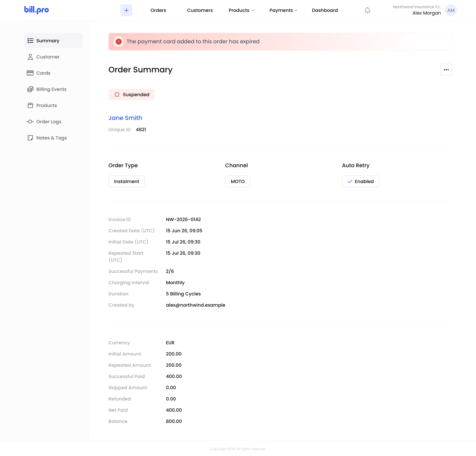Select the Summary sidebar item
The image size is (476, 456).
coord(53,40)
